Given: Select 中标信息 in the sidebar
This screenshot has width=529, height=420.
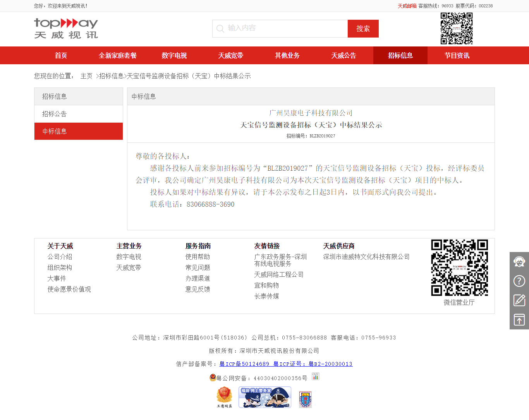Looking at the screenshot, I should [x=79, y=131].
